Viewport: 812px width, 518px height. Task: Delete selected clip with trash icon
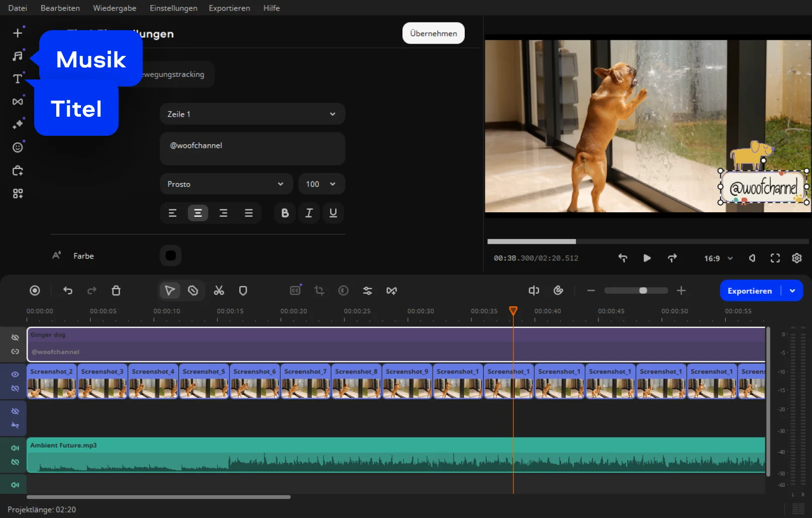pyautogui.click(x=116, y=291)
